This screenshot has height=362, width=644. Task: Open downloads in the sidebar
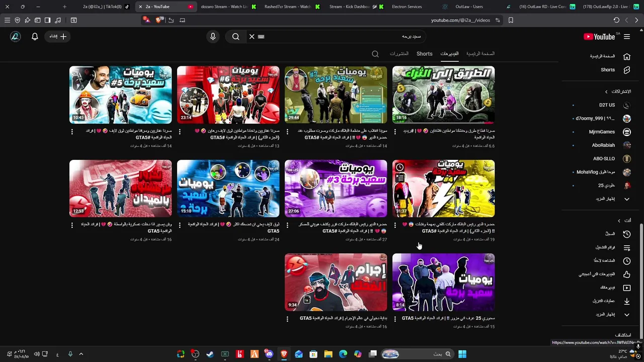(x=611, y=301)
